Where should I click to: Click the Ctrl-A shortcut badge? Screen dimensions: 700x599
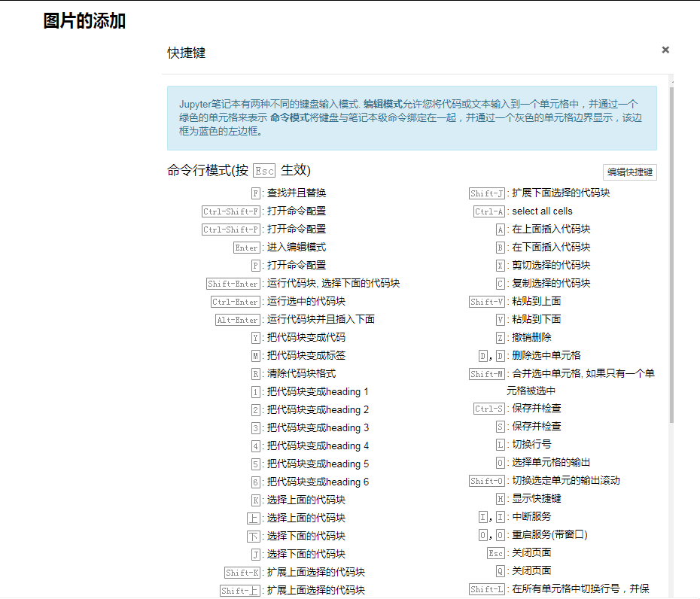488,211
